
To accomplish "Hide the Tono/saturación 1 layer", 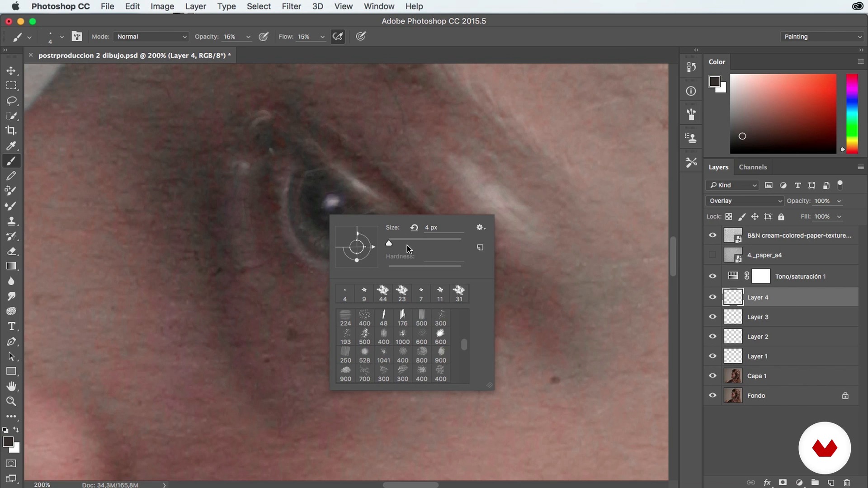I will pos(712,276).
